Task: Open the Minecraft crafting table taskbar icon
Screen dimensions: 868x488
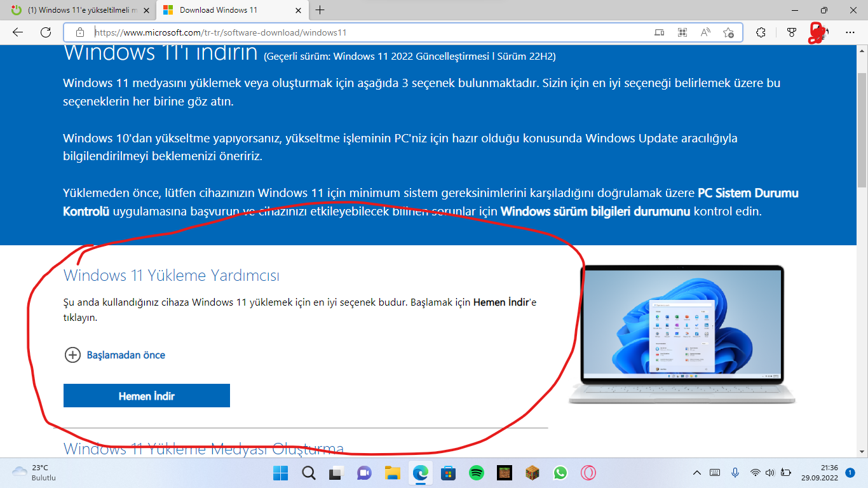Action: click(532, 473)
